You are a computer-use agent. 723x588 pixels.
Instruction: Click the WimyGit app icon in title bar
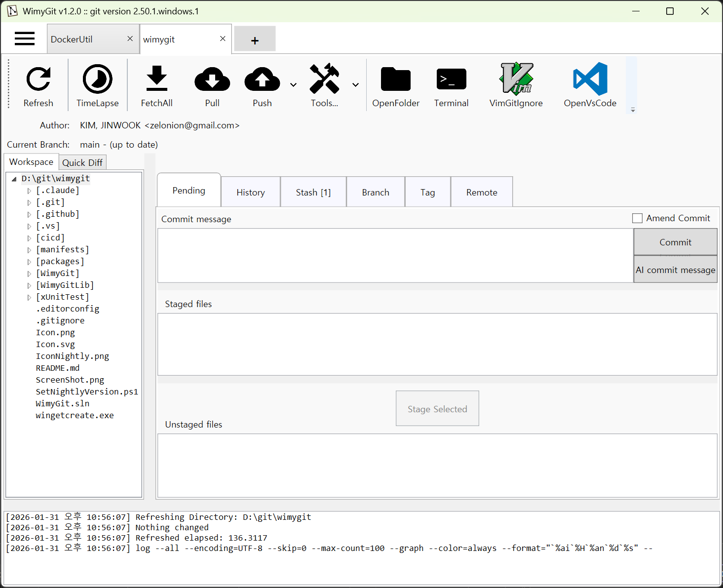12,11
